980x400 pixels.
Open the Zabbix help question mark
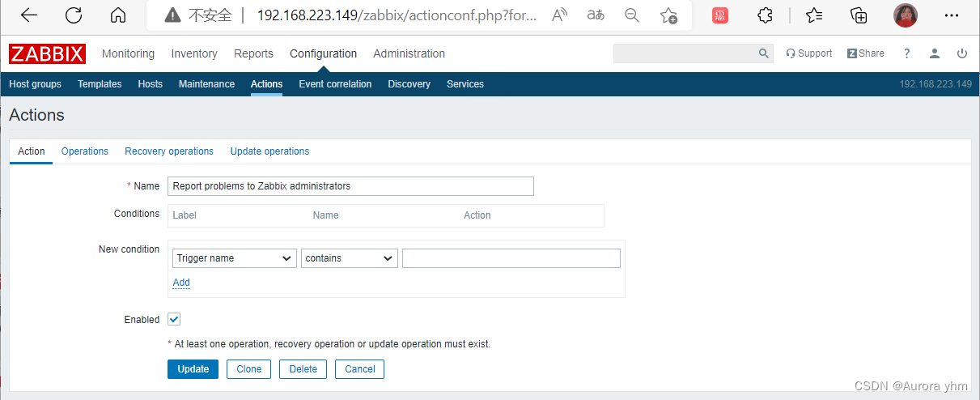907,53
